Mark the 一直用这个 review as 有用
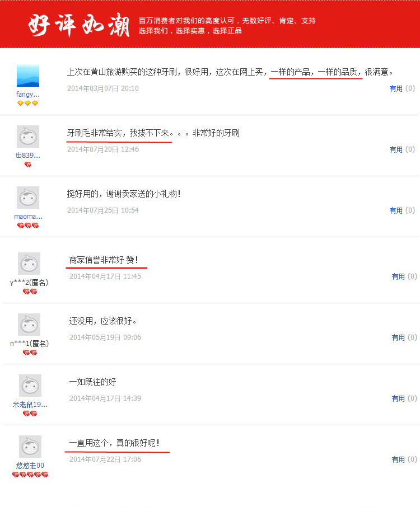 (x=398, y=459)
